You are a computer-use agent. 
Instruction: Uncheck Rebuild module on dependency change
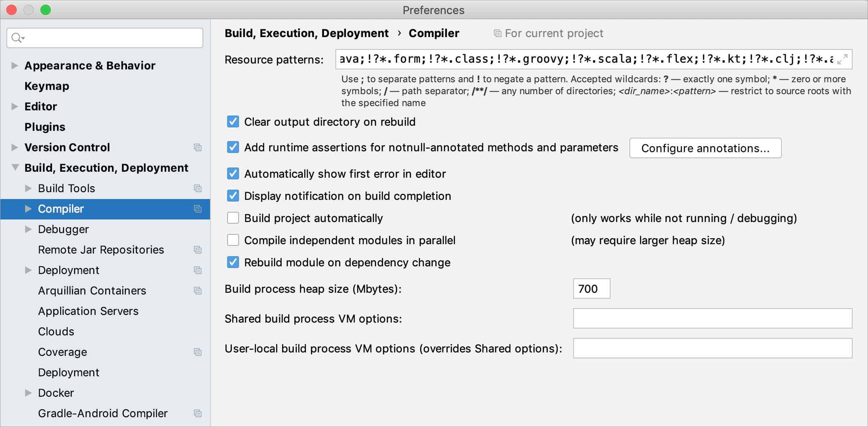click(x=233, y=263)
